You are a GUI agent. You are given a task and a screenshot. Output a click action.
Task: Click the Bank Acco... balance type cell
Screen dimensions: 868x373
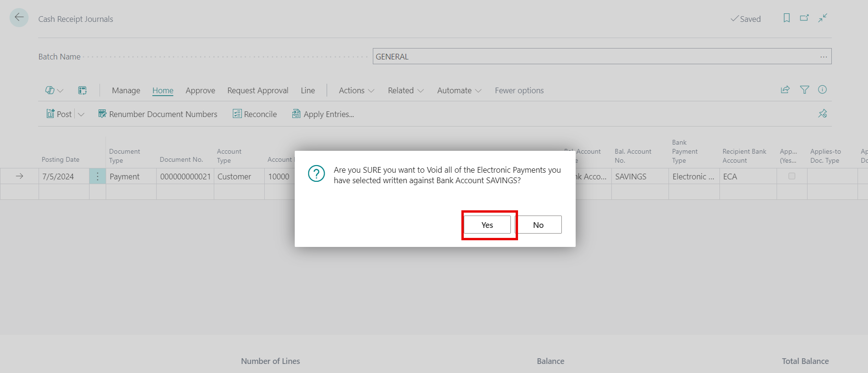(593, 176)
